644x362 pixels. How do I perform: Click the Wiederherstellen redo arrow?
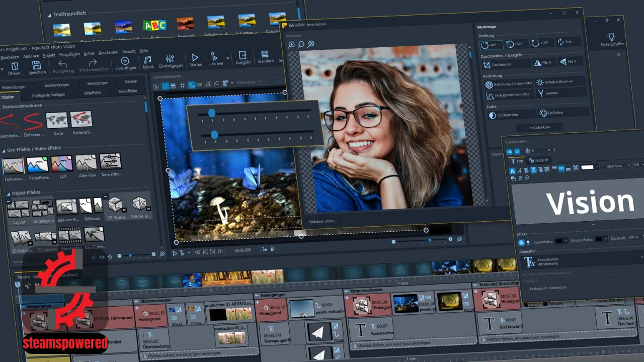click(x=93, y=63)
